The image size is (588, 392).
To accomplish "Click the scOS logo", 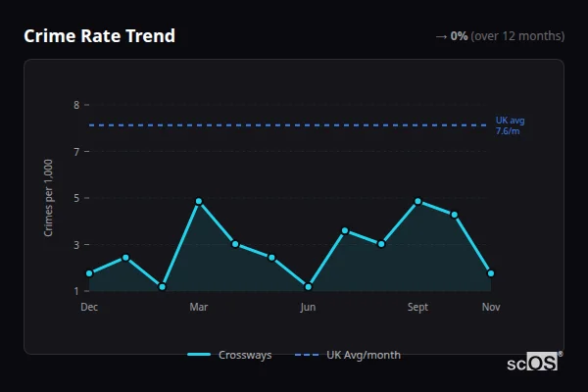I will click(534, 362).
